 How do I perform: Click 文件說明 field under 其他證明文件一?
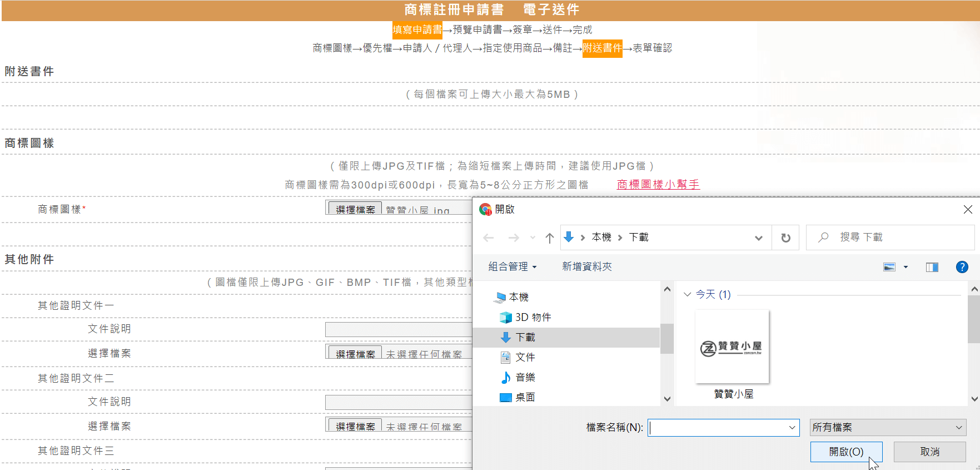(399, 329)
